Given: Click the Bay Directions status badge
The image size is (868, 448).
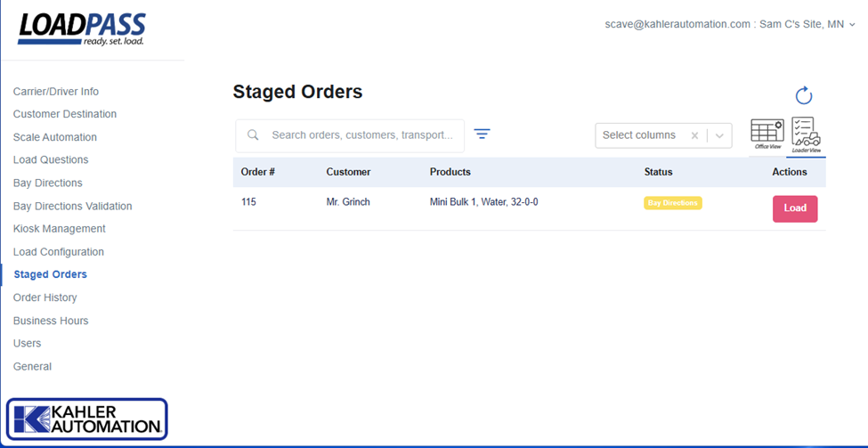Looking at the screenshot, I should pyautogui.click(x=672, y=203).
